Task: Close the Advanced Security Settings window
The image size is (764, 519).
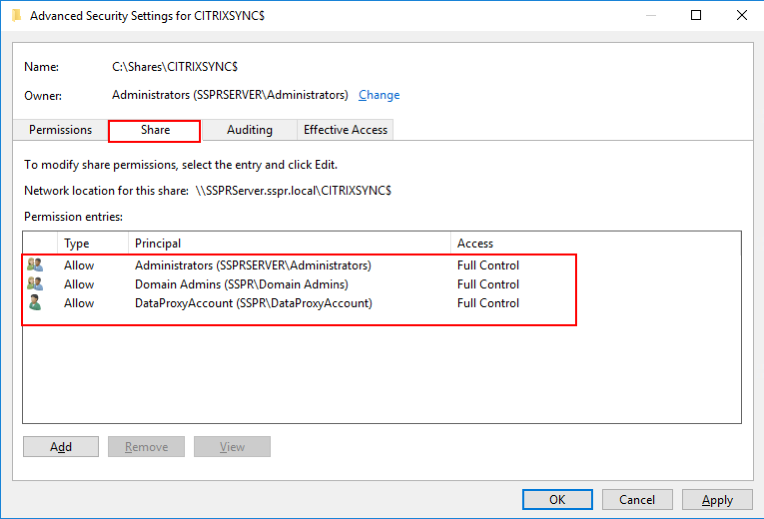Action: click(740, 15)
